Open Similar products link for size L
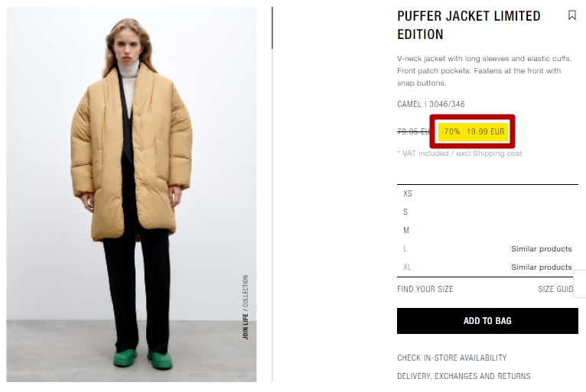This screenshot has height=392, width=586. point(541,248)
